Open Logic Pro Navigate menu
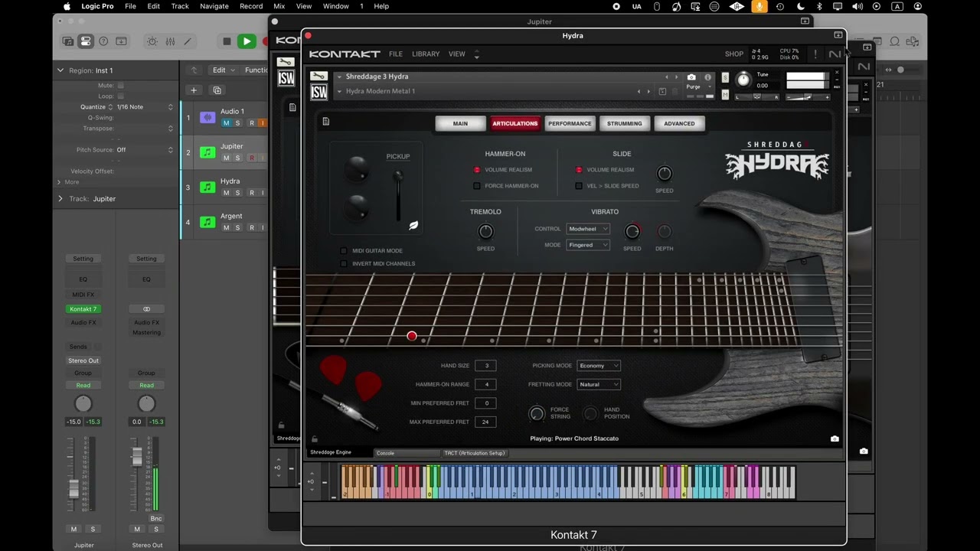The image size is (980, 551). point(214,6)
